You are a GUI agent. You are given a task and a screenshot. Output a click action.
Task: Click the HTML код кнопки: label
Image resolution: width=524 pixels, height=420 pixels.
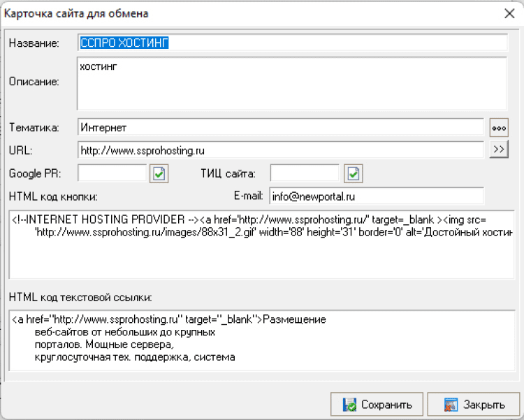[x=53, y=196]
